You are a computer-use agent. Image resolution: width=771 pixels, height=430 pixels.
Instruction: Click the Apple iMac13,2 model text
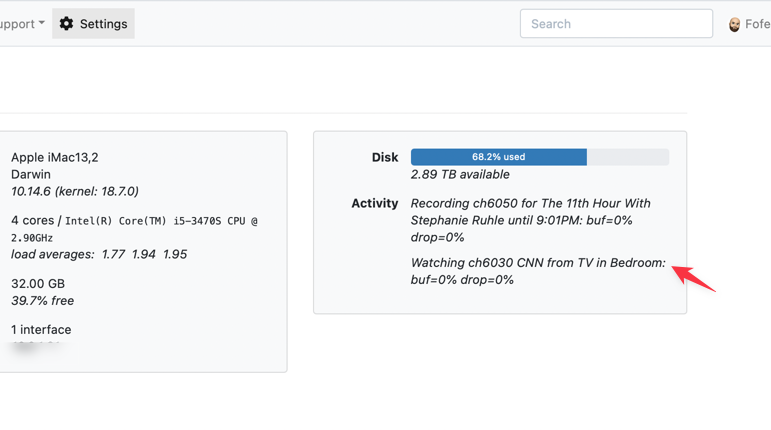(55, 157)
